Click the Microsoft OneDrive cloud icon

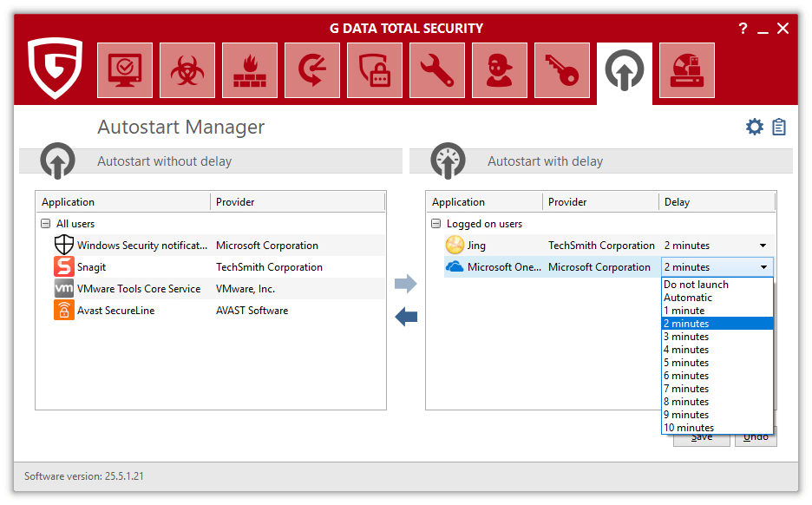click(455, 266)
